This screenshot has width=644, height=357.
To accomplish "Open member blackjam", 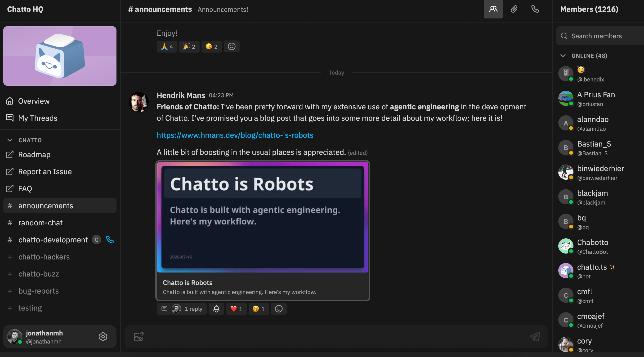I will coord(600,197).
